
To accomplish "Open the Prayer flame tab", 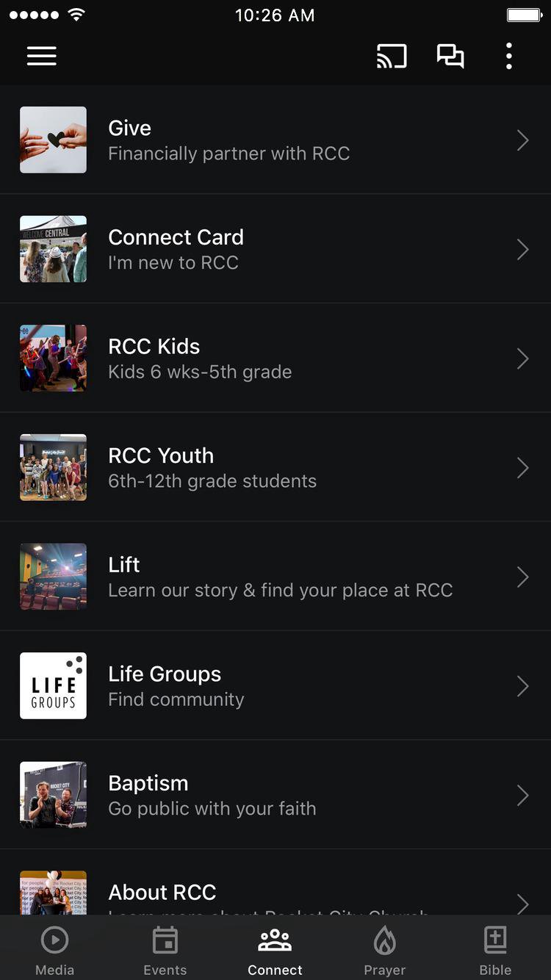I will click(385, 951).
